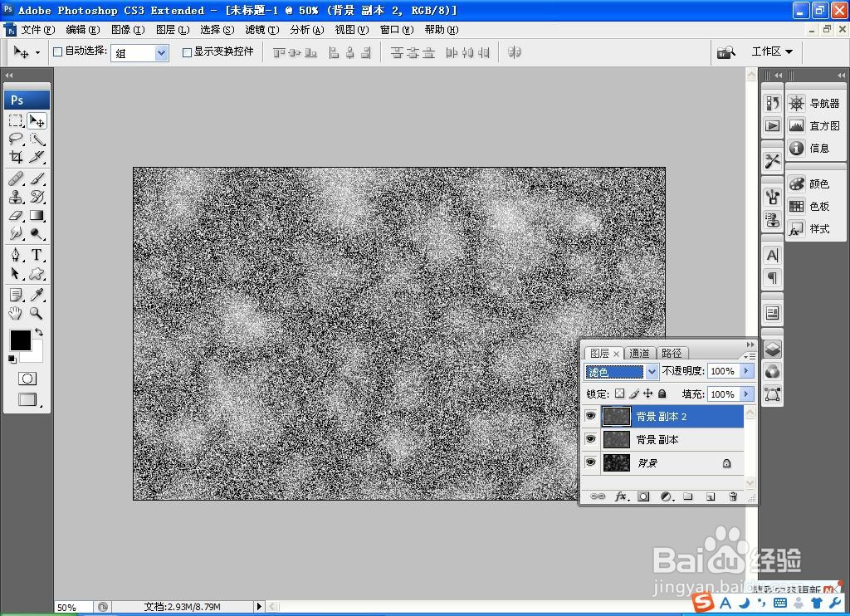
Task: Collapse toolbox double-arrow
Action: click(x=8, y=76)
